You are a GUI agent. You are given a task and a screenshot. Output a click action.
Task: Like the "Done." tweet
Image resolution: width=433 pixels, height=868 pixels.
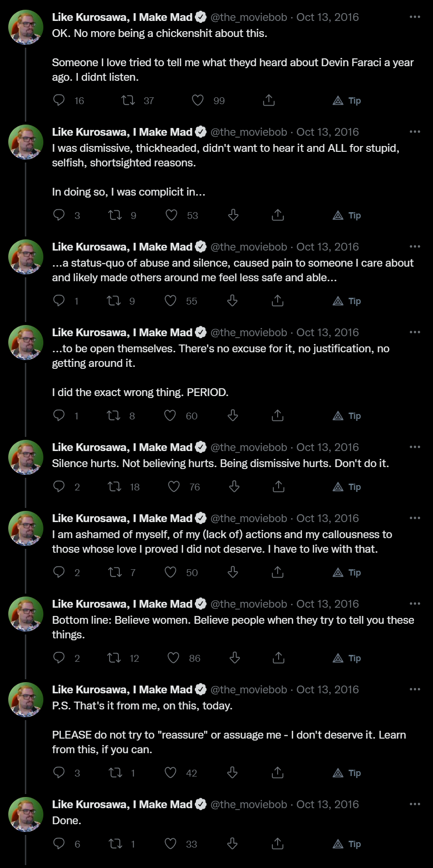pyautogui.click(x=170, y=844)
